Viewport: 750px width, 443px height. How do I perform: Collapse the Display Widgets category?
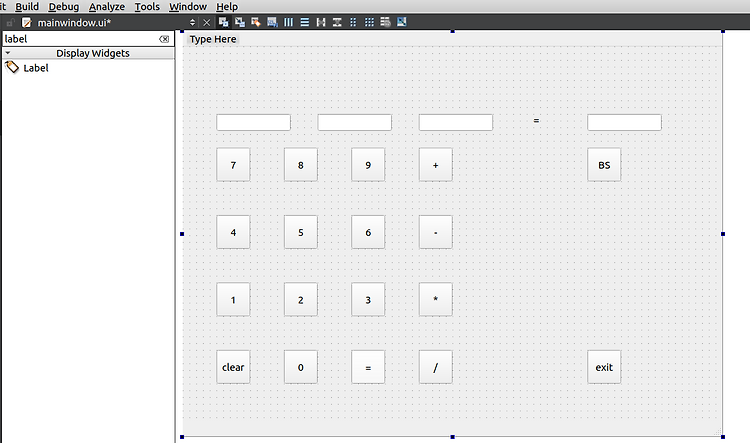(8, 53)
